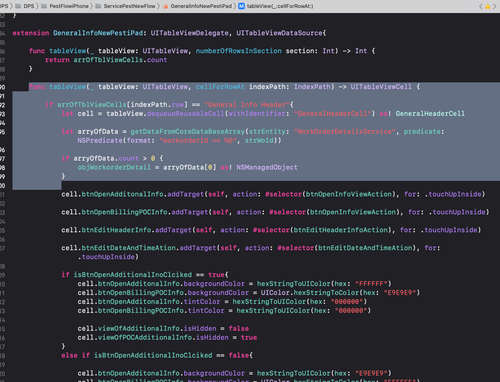500x382 pixels.
Task: Click 'viewOfAdditionalInfo.isHidden' property
Action: click(157, 329)
